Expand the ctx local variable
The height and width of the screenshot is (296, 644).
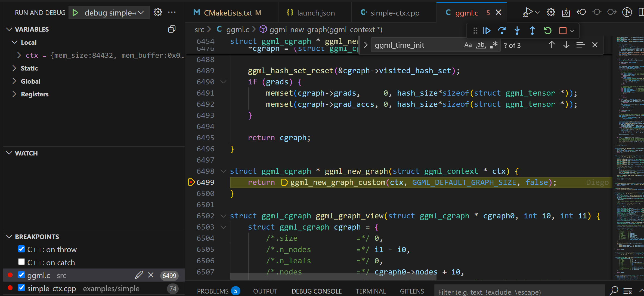19,55
